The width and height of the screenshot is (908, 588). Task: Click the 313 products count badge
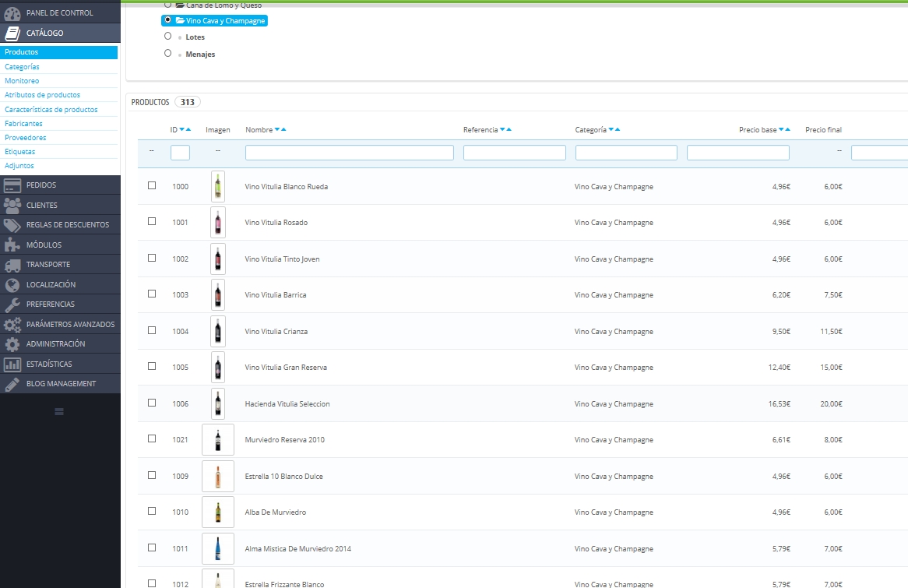click(187, 102)
